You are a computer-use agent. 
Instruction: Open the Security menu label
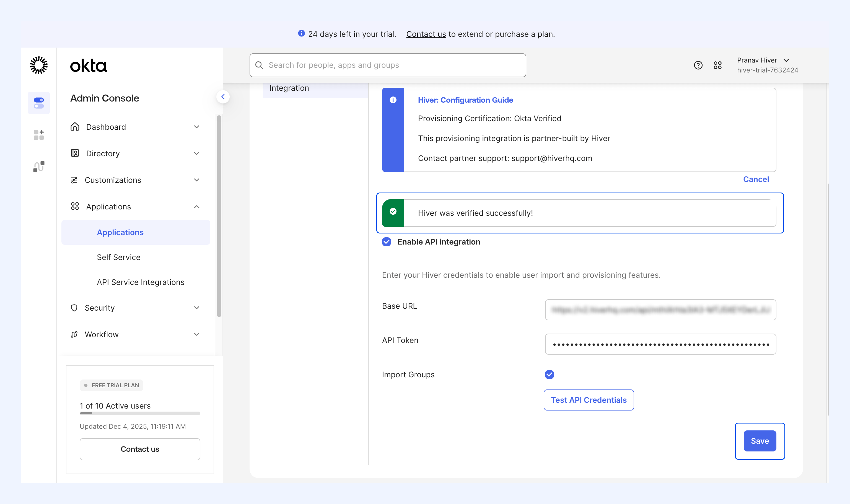point(100,308)
